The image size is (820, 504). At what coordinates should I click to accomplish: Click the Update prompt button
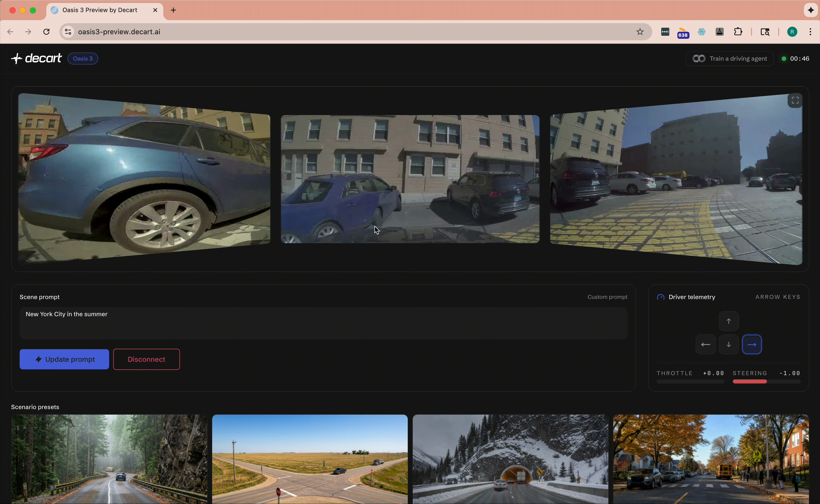(x=65, y=359)
